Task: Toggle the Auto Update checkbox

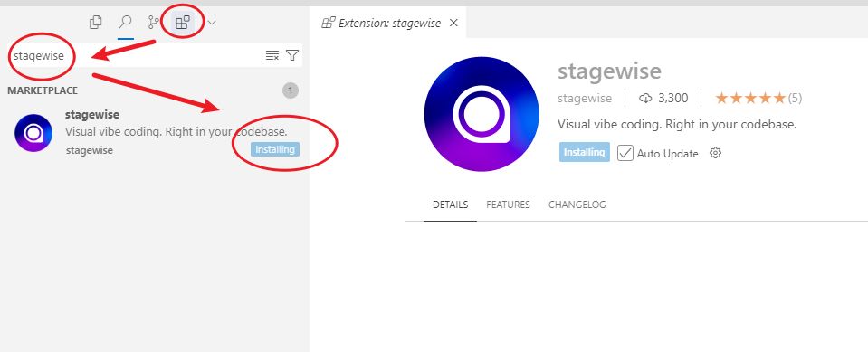Action: click(x=625, y=153)
